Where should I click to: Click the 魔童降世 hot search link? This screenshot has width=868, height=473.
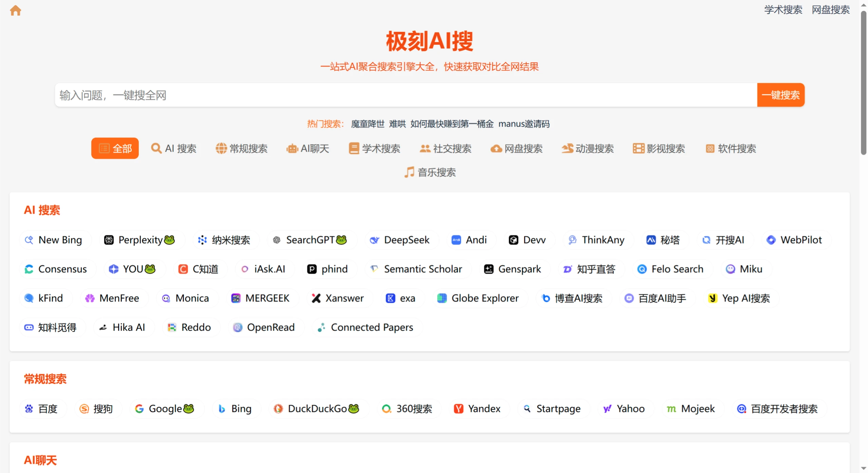pos(367,124)
